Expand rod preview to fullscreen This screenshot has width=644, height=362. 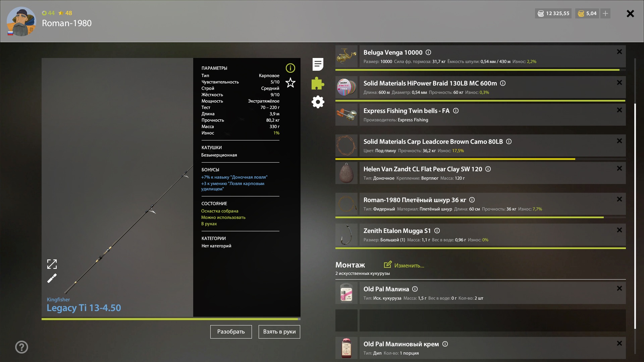pyautogui.click(x=52, y=264)
